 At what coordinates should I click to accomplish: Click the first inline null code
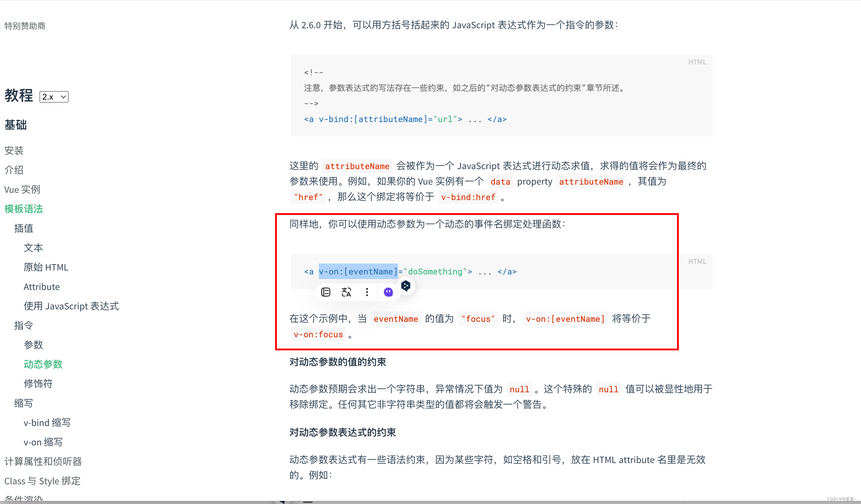point(519,389)
